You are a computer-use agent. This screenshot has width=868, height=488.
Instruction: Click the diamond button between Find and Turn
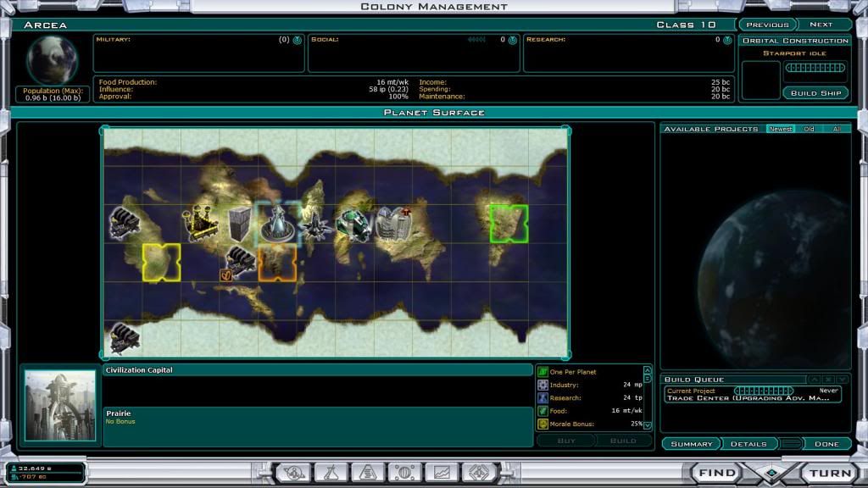(772, 474)
